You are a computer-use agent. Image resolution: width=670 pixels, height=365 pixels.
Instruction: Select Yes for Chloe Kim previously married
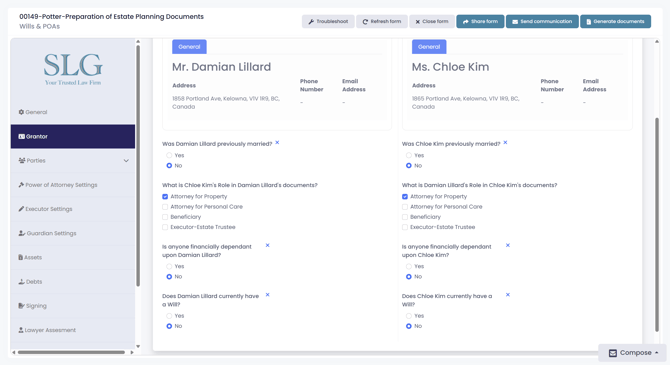(x=409, y=155)
